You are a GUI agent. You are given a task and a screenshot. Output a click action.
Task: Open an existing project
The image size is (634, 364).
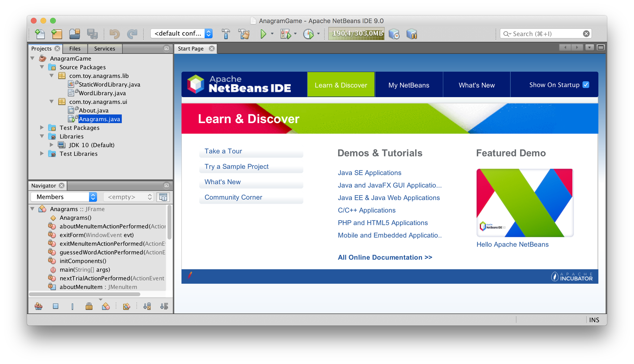[x=75, y=34]
